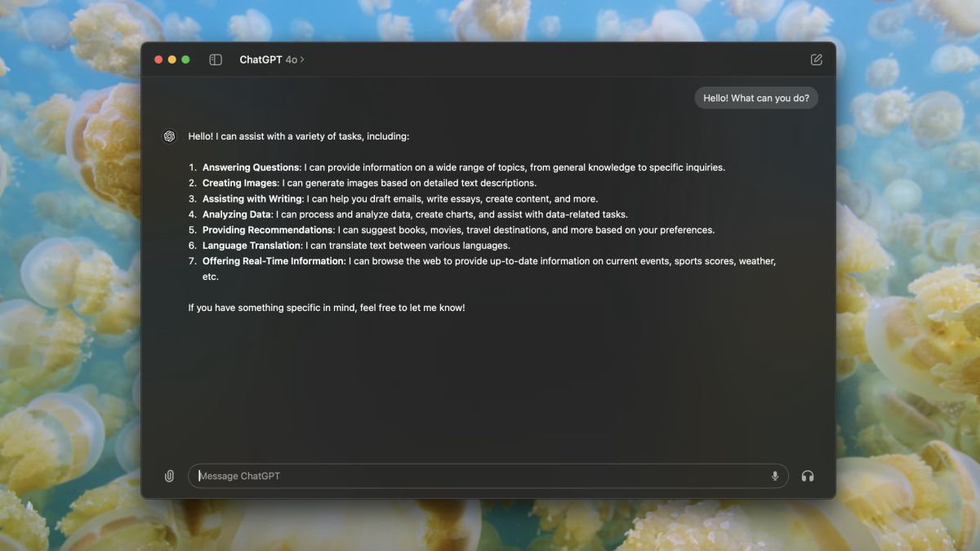The image size is (980, 551).
Task: Focus the Message ChatGPT input field
Action: (488, 476)
